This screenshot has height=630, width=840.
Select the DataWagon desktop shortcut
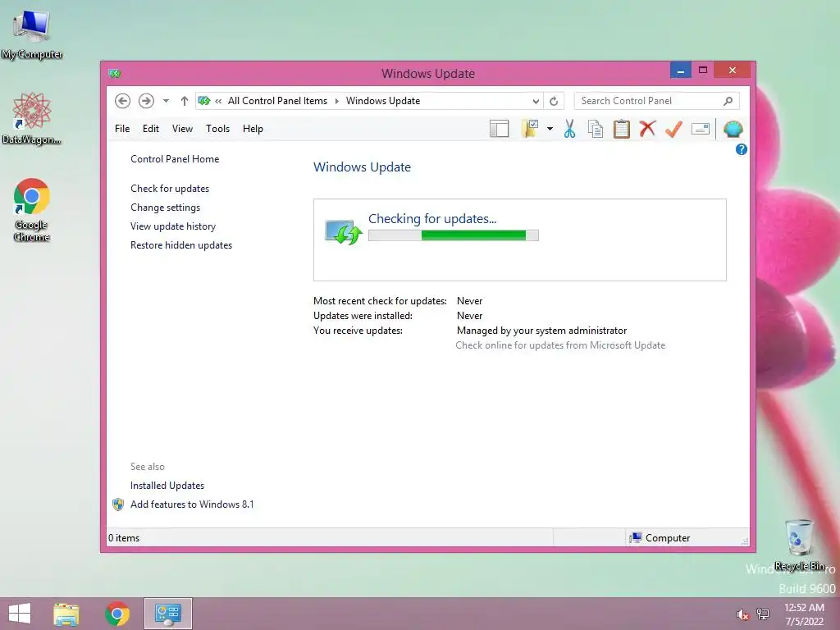click(32, 118)
